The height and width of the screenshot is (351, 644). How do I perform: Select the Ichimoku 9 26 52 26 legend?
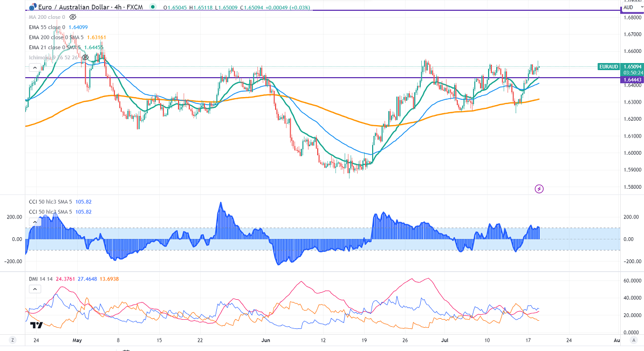point(53,58)
